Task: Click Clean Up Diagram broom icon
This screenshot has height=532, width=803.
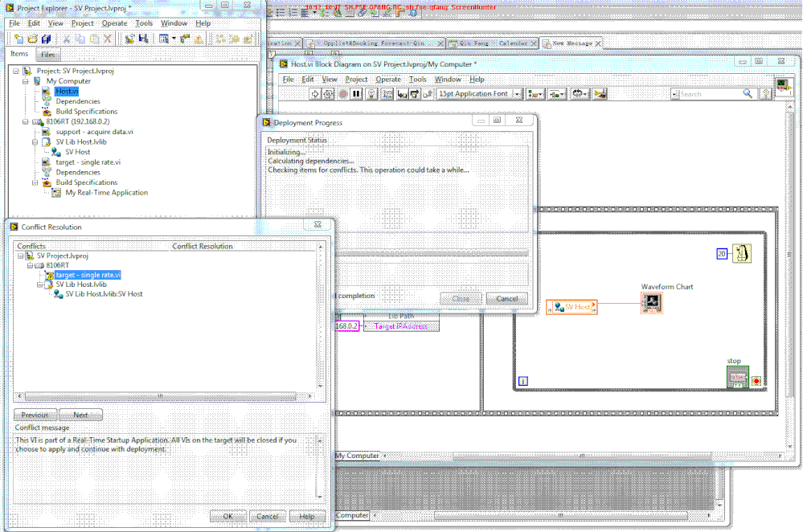Action: (600, 94)
